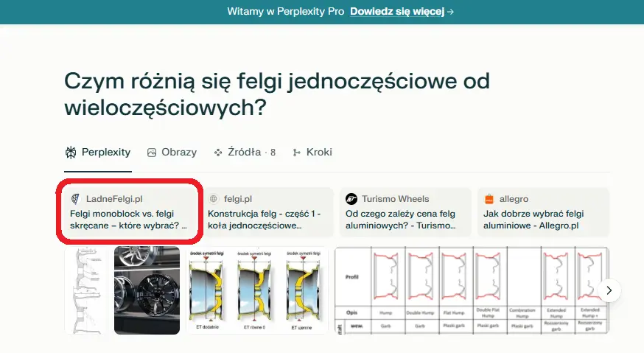Open the allegro aluminum wheels guide
The height and width of the screenshot is (353, 644).
pyautogui.click(x=543, y=212)
